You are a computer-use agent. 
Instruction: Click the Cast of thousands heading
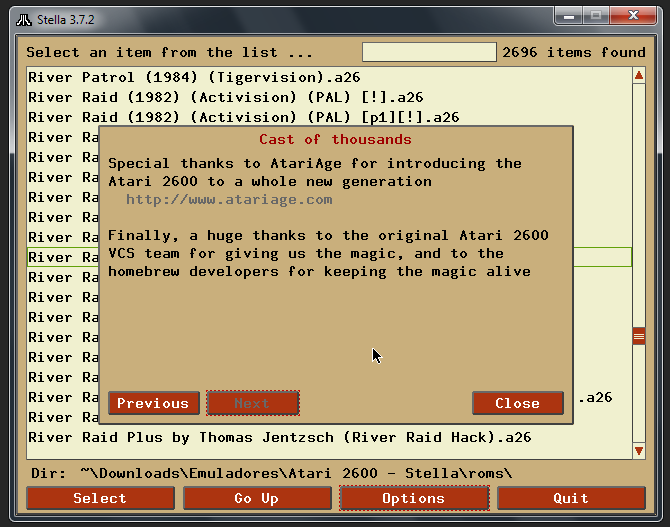tap(335, 139)
